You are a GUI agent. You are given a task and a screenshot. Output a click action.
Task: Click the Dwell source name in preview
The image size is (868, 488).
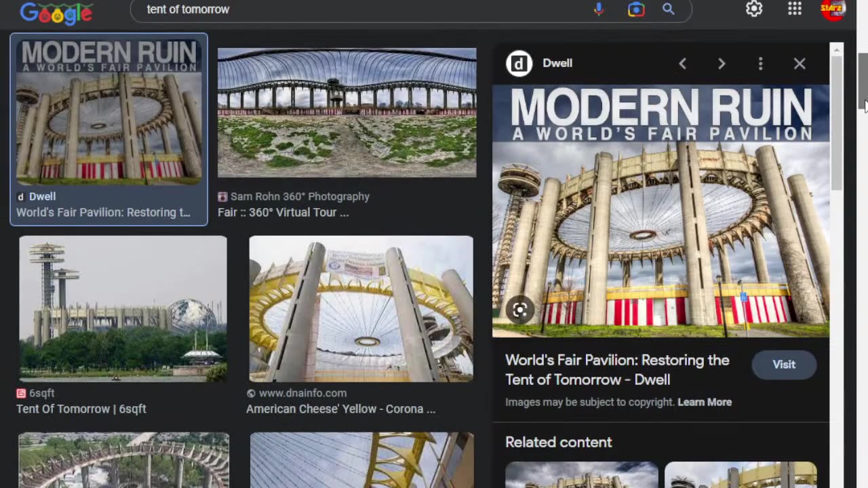pos(557,63)
